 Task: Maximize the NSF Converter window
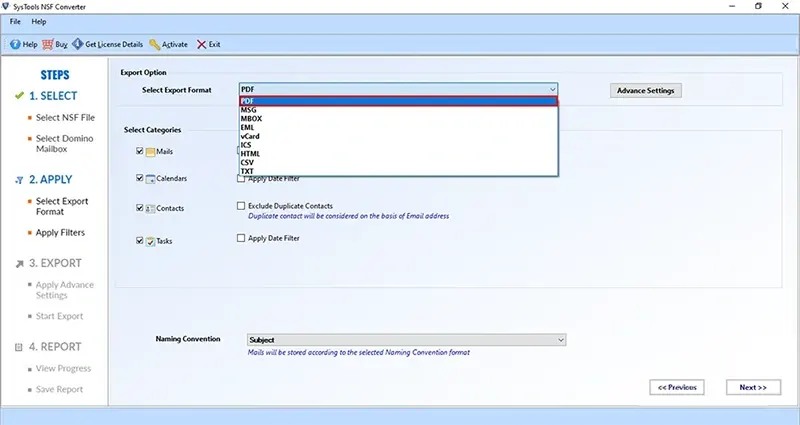(758, 6)
